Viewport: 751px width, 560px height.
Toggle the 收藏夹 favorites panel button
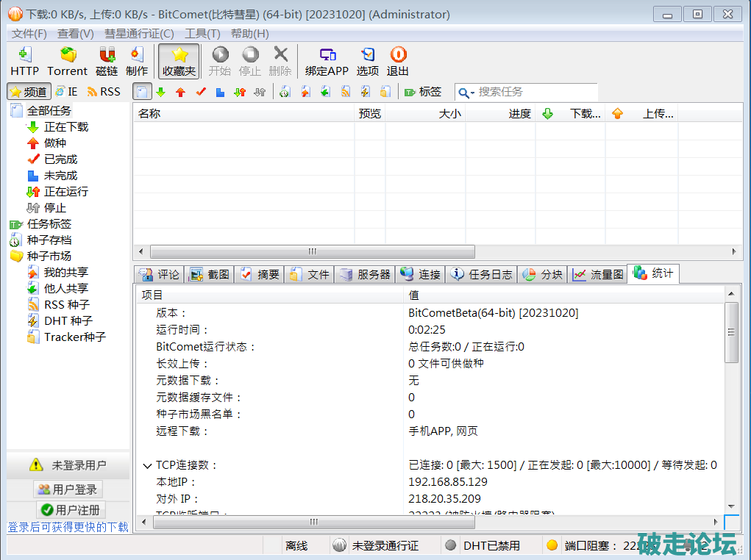[179, 60]
